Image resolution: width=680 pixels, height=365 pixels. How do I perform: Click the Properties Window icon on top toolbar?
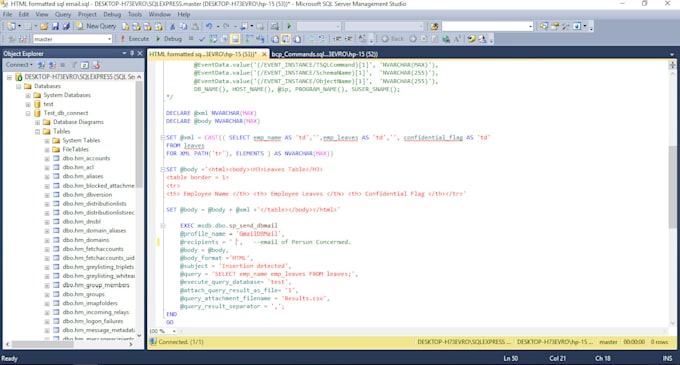(x=555, y=26)
